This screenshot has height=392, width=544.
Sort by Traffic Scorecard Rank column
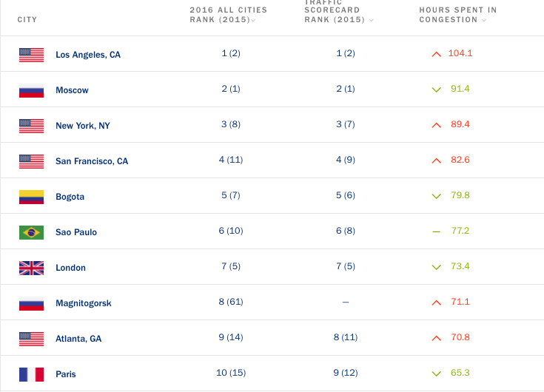(339, 15)
